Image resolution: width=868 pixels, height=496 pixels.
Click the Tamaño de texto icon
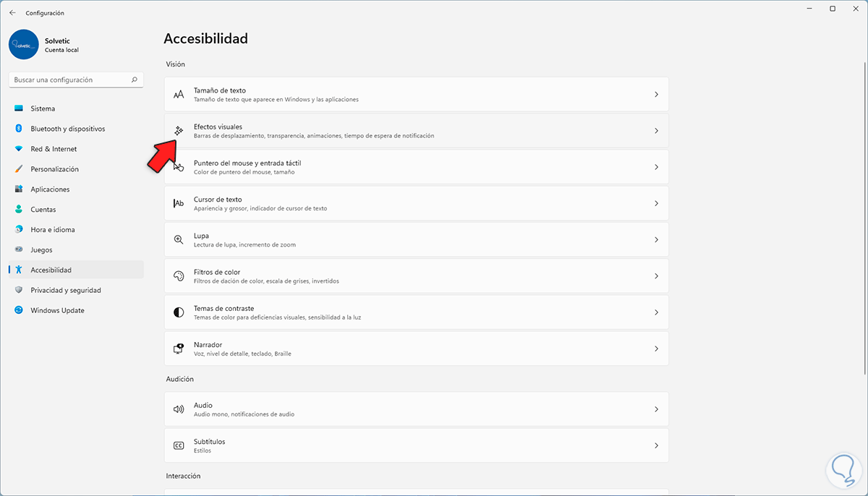tap(179, 95)
